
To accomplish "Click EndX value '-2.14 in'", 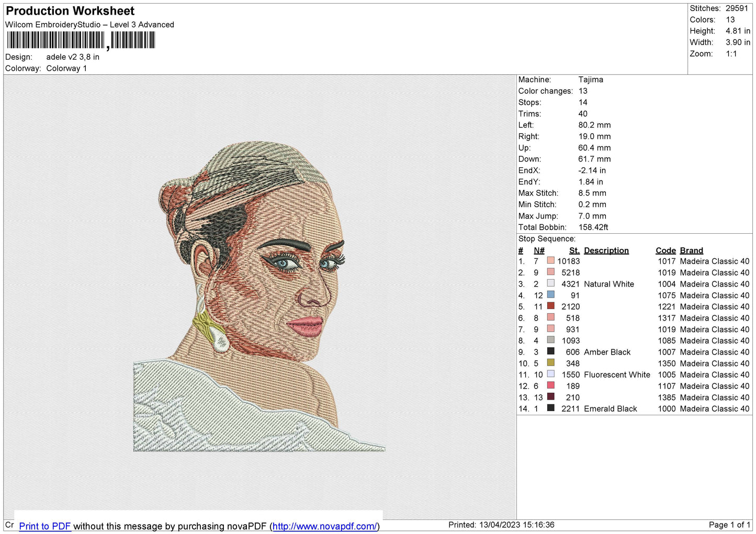I will coord(592,171).
